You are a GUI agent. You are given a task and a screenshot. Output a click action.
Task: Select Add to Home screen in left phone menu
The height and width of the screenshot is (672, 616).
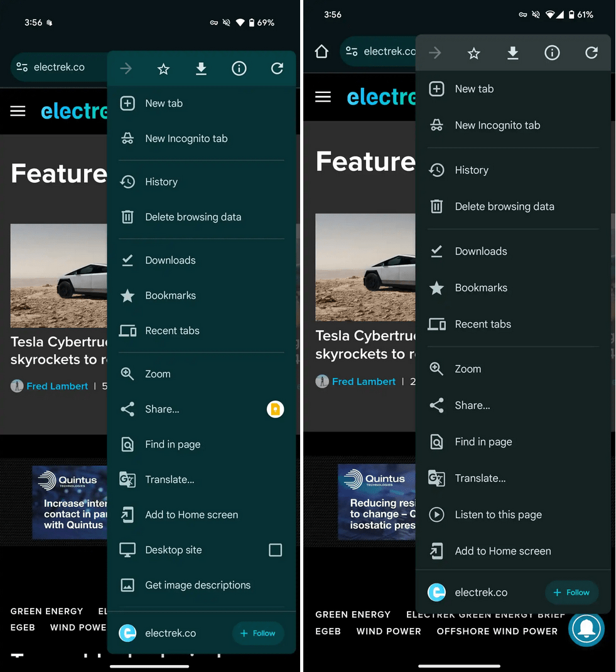202,515
